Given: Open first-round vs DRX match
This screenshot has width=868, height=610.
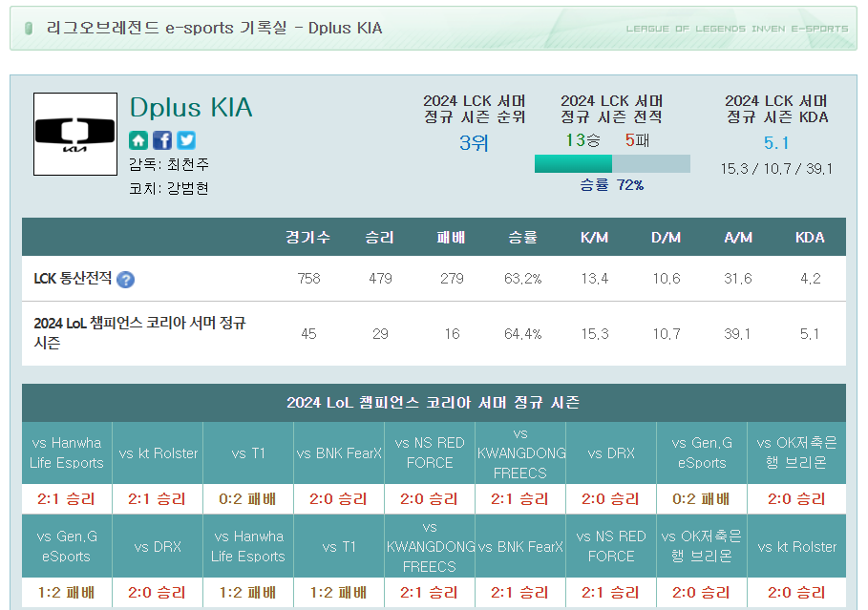Looking at the screenshot, I should click(612, 452).
